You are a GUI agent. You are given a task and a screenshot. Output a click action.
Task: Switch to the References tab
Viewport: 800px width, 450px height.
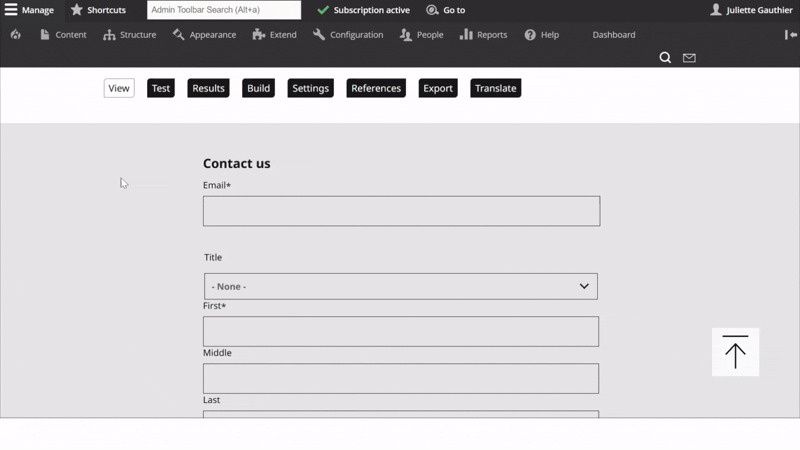click(x=376, y=88)
